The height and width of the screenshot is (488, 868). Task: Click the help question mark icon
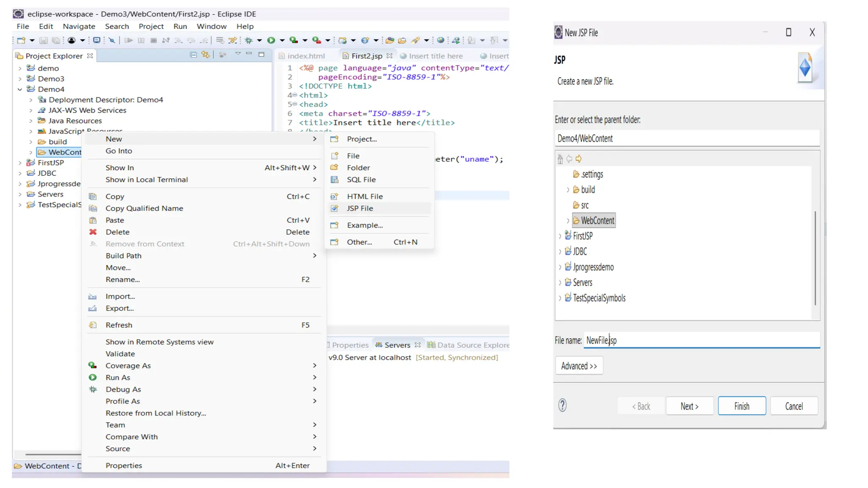(x=562, y=405)
